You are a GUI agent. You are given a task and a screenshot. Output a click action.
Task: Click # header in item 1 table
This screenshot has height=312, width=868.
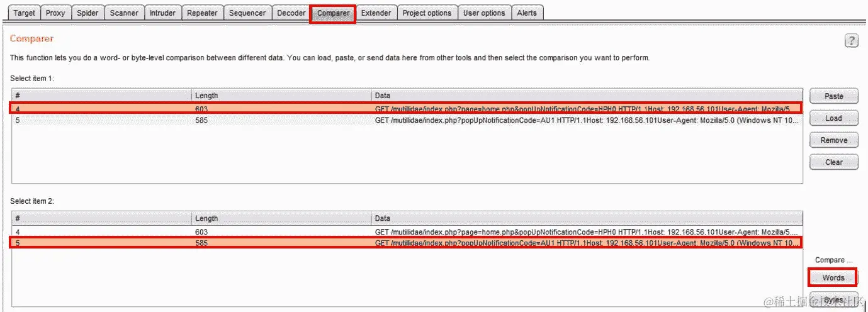pyautogui.click(x=101, y=96)
